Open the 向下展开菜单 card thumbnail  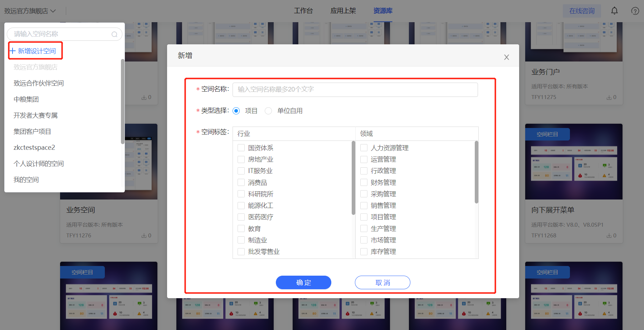click(574, 162)
